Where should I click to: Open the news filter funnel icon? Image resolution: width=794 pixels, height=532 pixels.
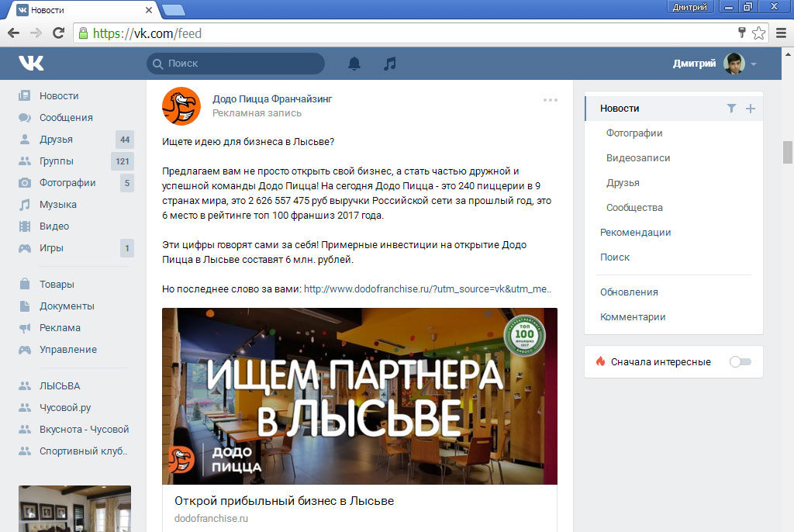(731, 109)
